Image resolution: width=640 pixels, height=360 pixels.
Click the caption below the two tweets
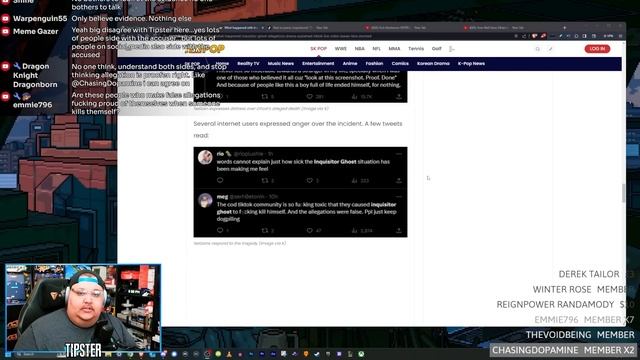pos(240,243)
